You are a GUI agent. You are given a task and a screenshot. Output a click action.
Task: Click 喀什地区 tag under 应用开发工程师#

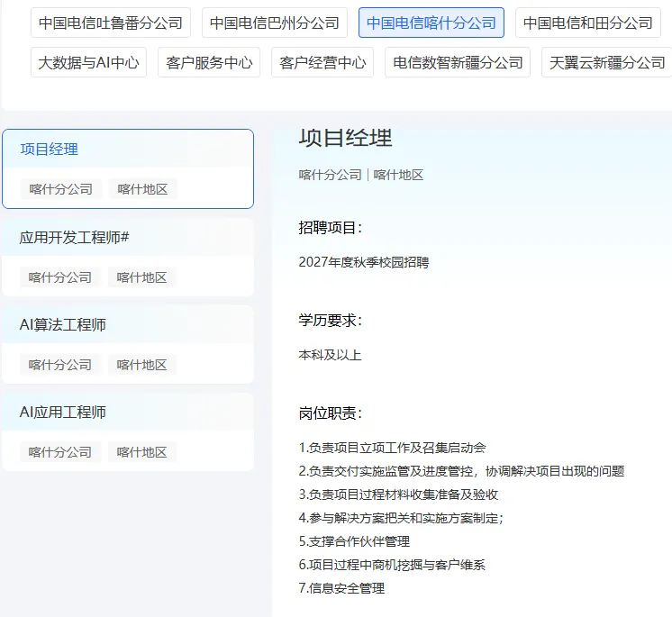point(141,277)
